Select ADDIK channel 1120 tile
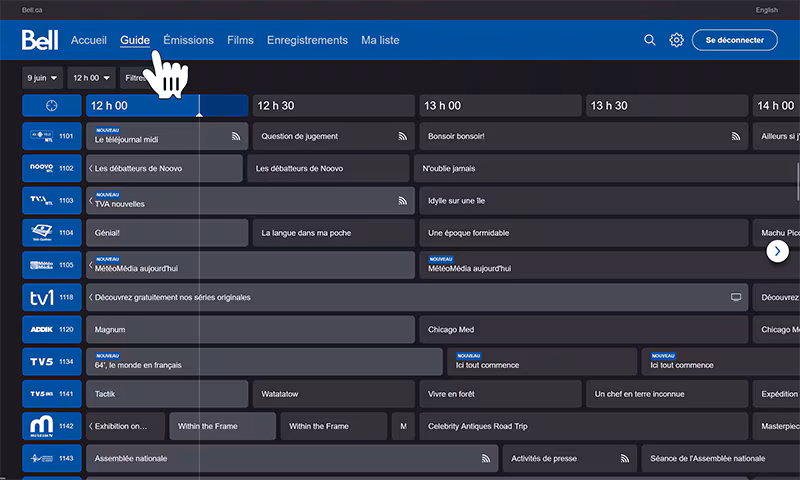This screenshot has height=480, width=800. point(52,330)
